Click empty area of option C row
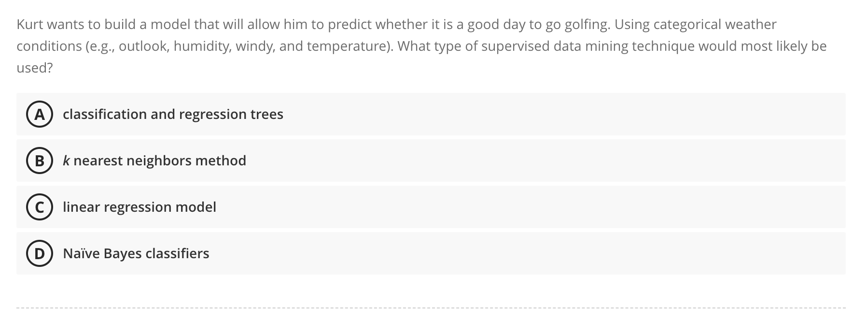 [531, 207]
